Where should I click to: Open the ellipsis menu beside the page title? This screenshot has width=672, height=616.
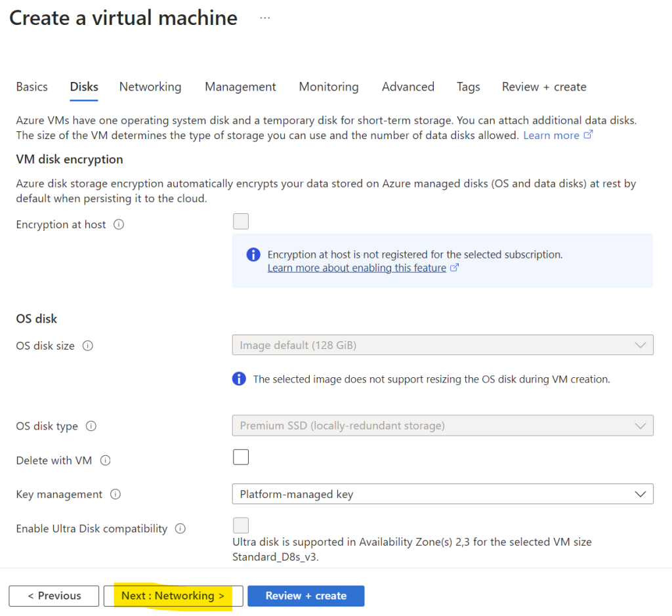click(x=265, y=18)
